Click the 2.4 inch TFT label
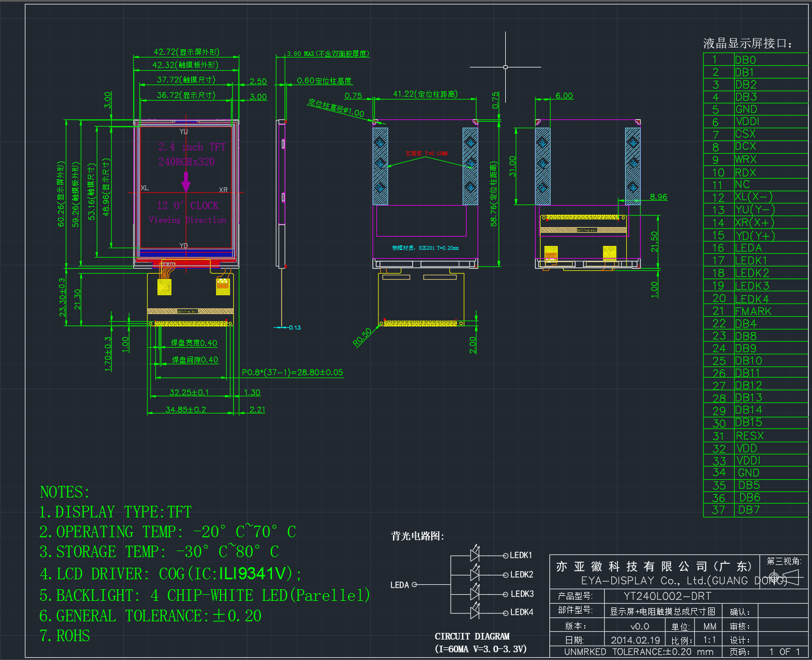 click(x=192, y=147)
